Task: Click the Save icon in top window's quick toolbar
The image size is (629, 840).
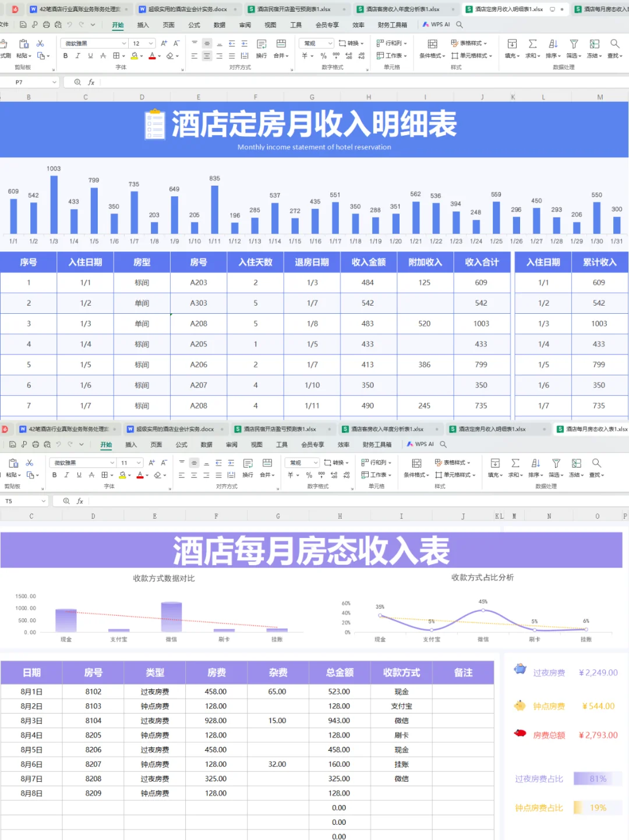Action: (23, 25)
